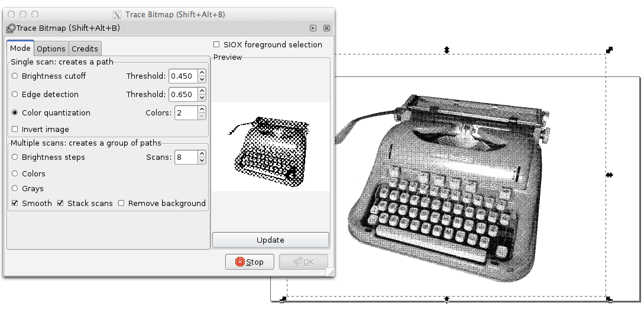Viewport: 644px width, 312px height.
Task: Uncheck the Stack scans checkbox
Action: tap(60, 203)
